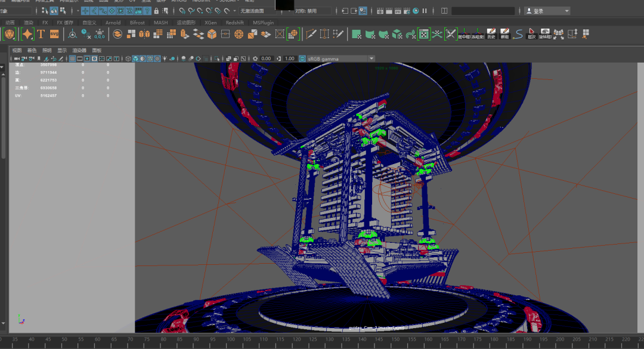The height and width of the screenshot is (349, 644).
Task: Click the IPR render icon
Action: (x=398, y=11)
